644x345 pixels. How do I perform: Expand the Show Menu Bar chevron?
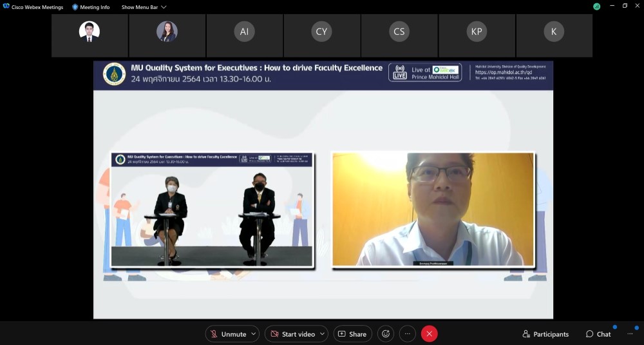click(x=164, y=7)
